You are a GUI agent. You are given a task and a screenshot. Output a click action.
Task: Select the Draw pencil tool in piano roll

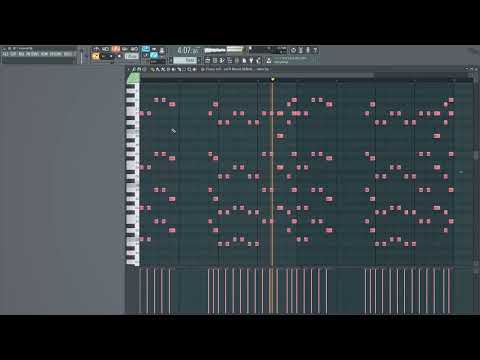click(153, 69)
